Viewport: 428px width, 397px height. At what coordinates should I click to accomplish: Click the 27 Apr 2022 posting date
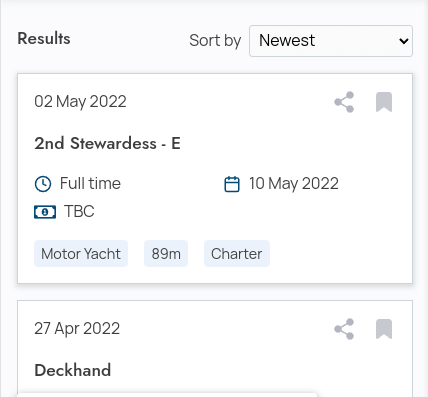77,329
